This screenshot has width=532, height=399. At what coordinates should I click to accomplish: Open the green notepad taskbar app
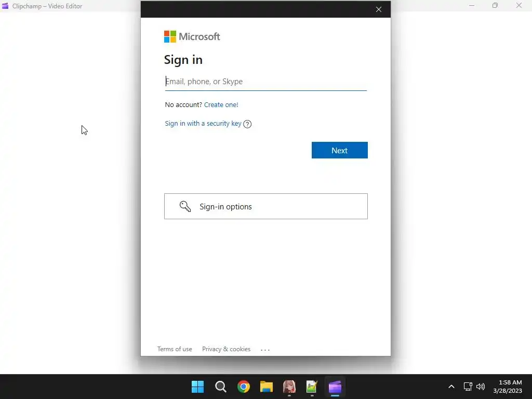tap(312, 387)
